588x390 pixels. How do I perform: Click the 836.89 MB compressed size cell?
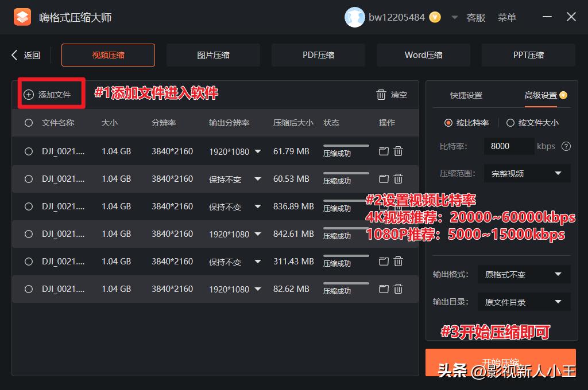(293, 206)
